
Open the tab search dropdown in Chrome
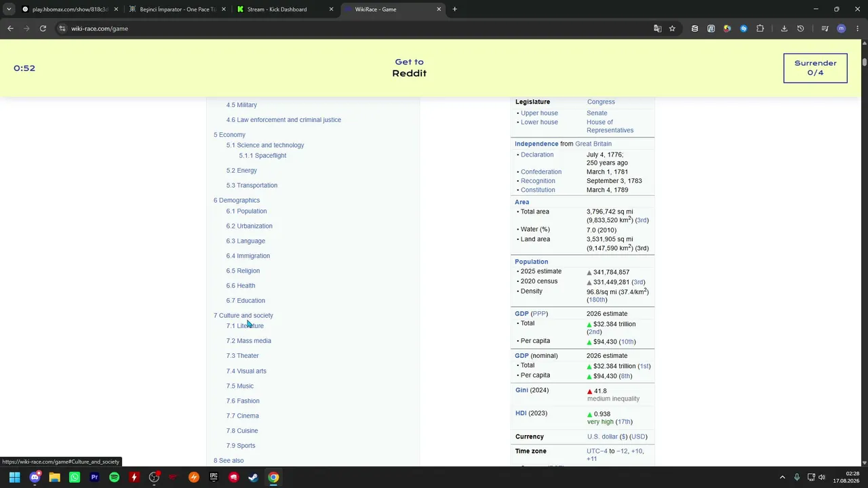[9, 9]
